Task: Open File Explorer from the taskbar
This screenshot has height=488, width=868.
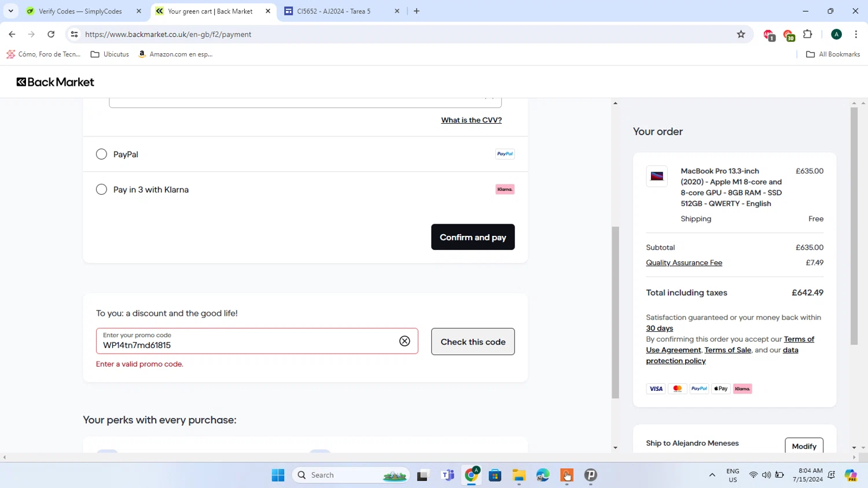Action: tap(518, 475)
